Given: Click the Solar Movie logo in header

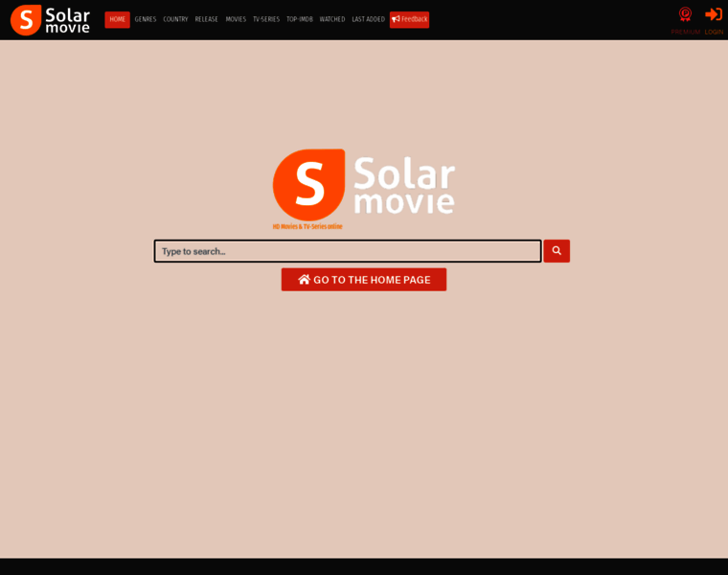Looking at the screenshot, I should point(50,19).
